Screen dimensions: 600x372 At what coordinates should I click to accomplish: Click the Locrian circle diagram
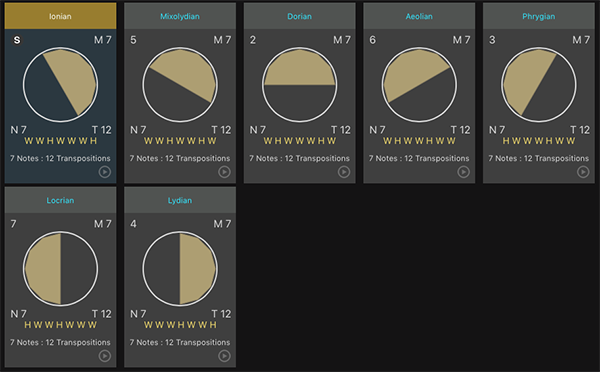60,269
